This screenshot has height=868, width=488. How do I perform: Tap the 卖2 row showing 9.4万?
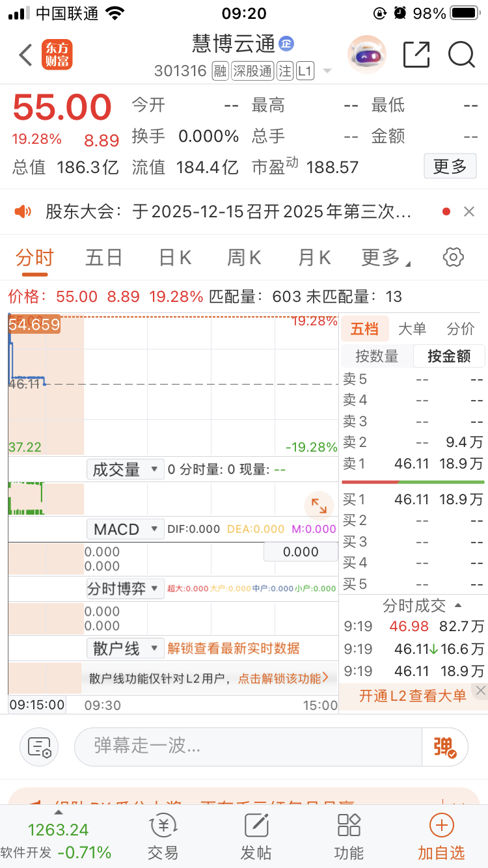pos(413,442)
